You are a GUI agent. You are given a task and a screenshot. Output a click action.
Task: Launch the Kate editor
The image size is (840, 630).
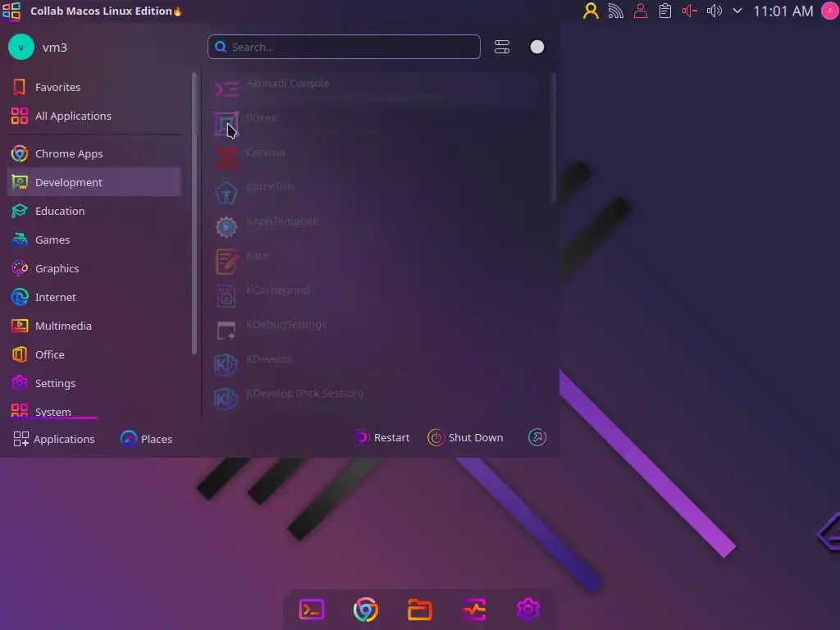tap(376, 262)
